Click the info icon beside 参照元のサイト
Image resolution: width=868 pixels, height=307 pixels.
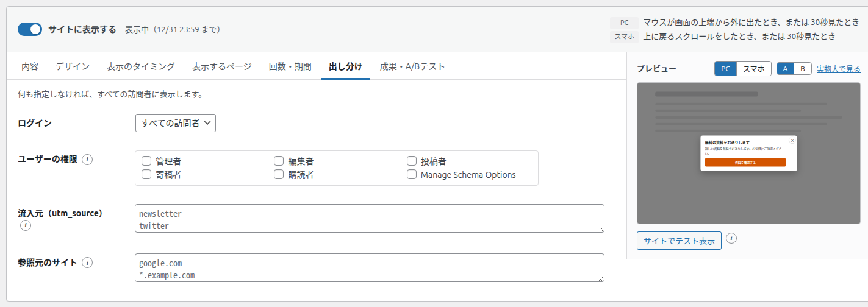tap(87, 263)
